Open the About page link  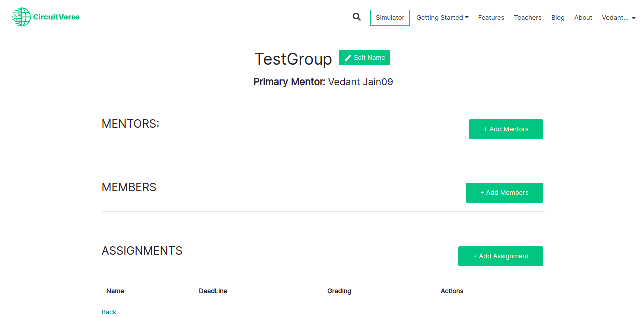click(x=583, y=18)
